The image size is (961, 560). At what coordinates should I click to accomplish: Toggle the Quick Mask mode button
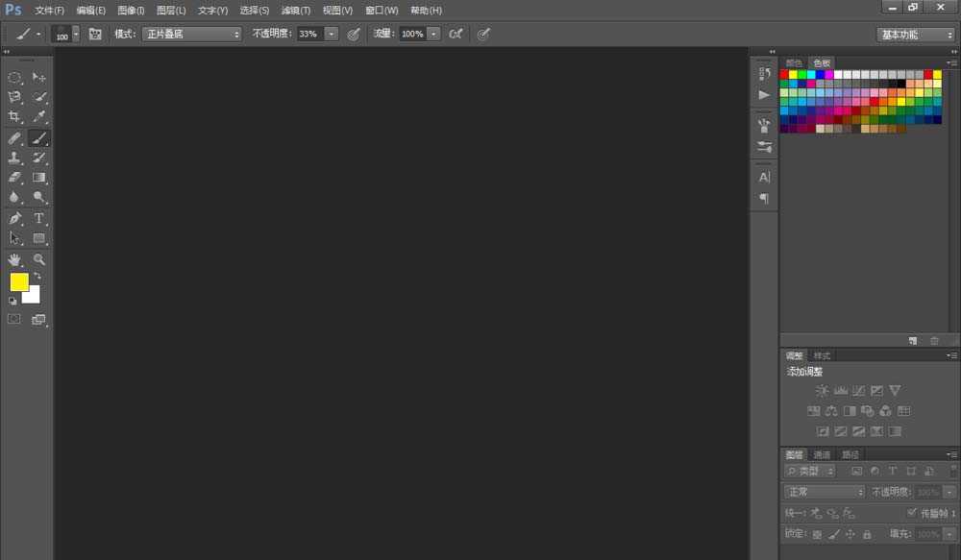point(14,319)
